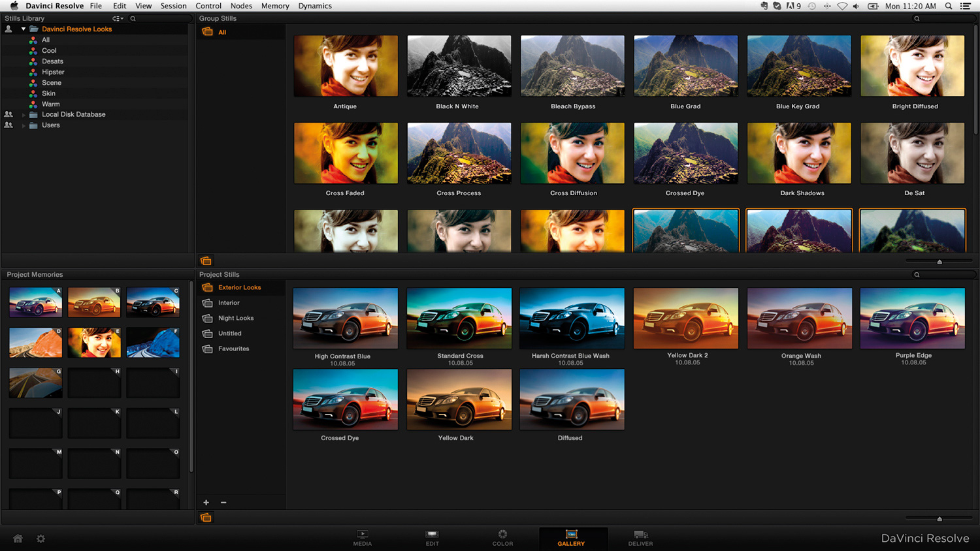Open Spotlight search from the menu bar
Viewport: 980px width, 551px height.
click(949, 6)
